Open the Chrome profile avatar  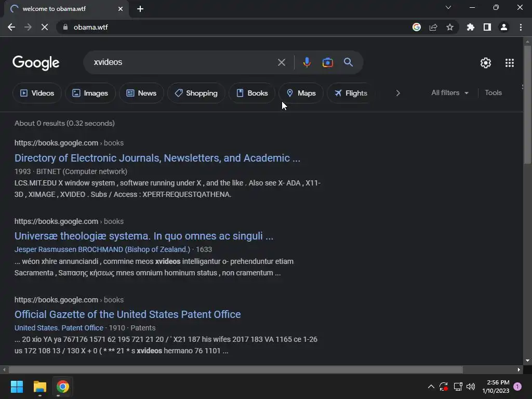pos(504,27)
